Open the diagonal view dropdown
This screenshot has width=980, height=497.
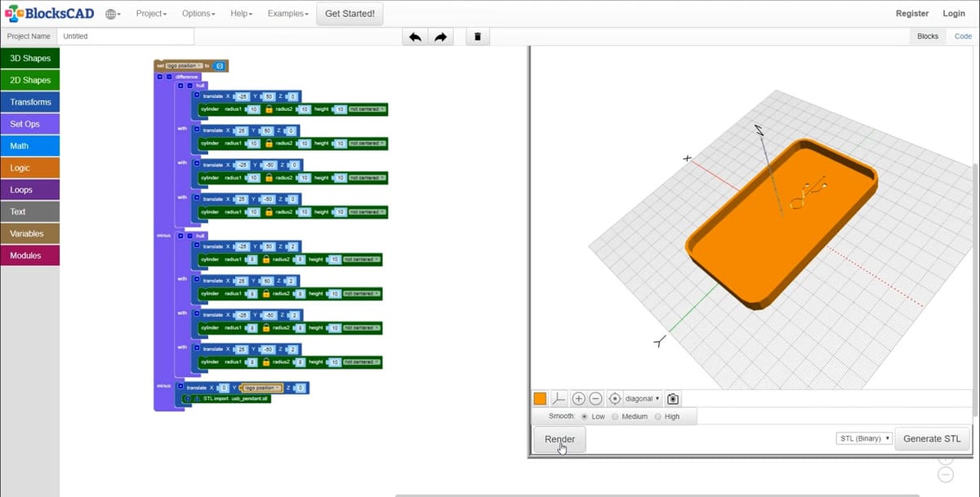[643, 398]
